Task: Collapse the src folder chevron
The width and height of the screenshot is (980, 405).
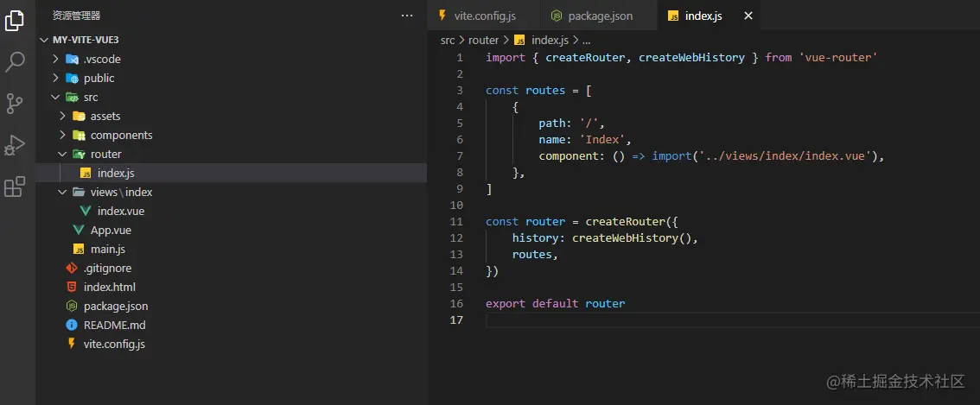Action: [55, 98]
